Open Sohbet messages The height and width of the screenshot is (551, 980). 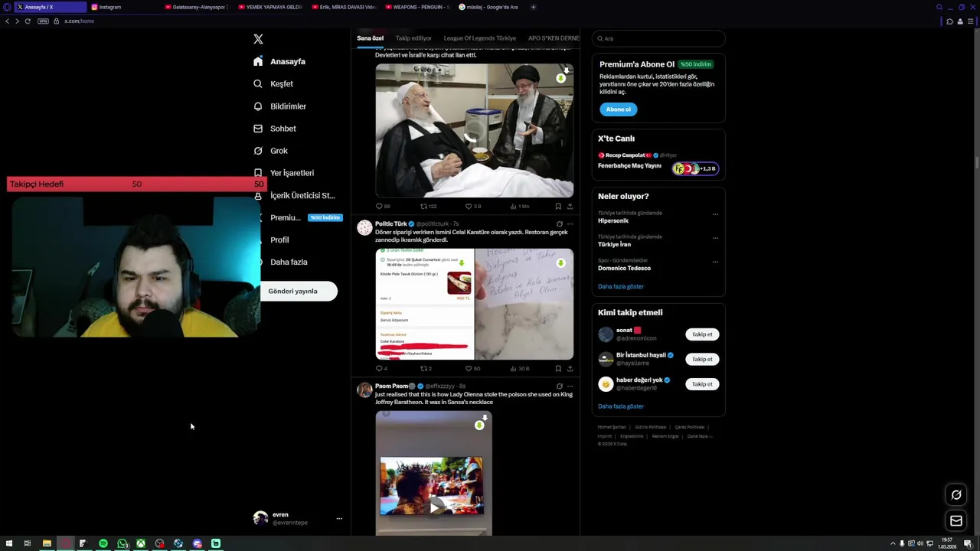click(275, 129)
